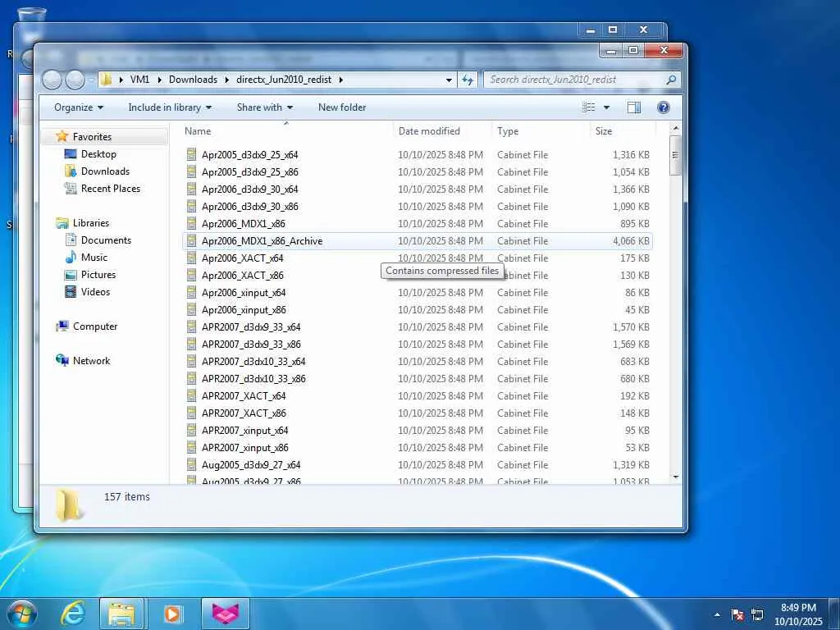Click vertical scrollbar thumb in file list

[676, 155]
